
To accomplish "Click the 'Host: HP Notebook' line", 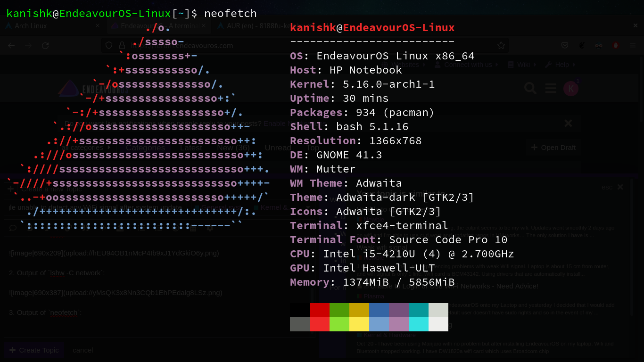I will [346, 70].
